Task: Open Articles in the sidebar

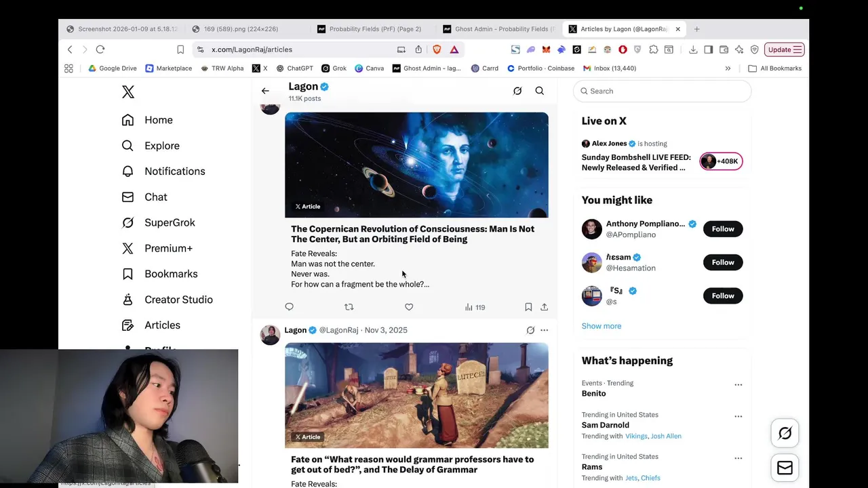Action: (x=151, y=325)
